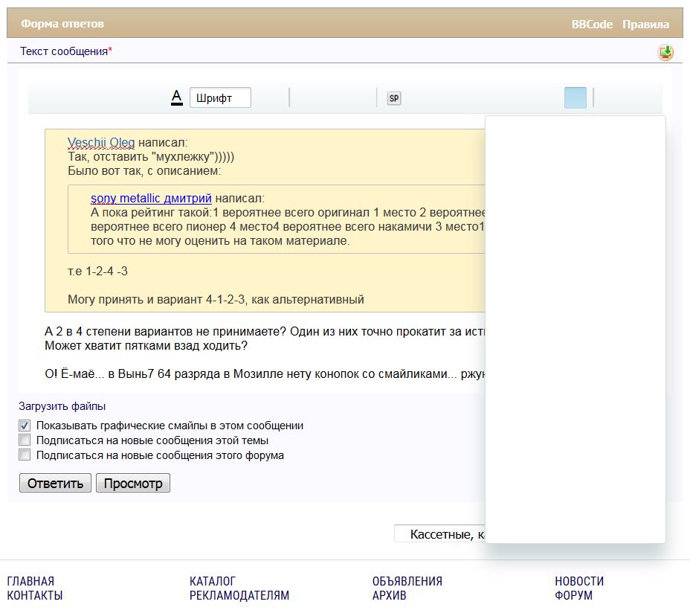
Task: Check subscribe to new messages этого форума
Action: click(x=25, y=455)
